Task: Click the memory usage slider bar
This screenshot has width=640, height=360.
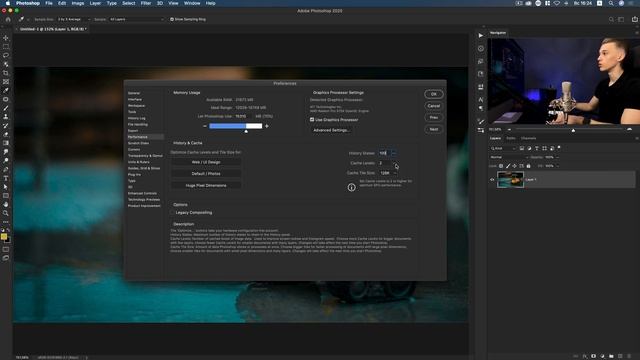Action: [236, 126]
